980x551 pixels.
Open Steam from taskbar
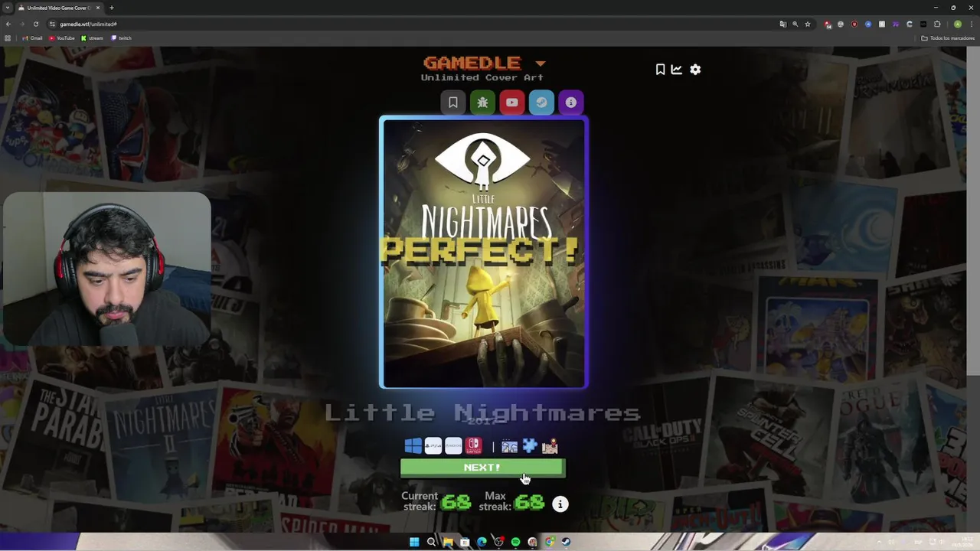click(x=566, y=542)
